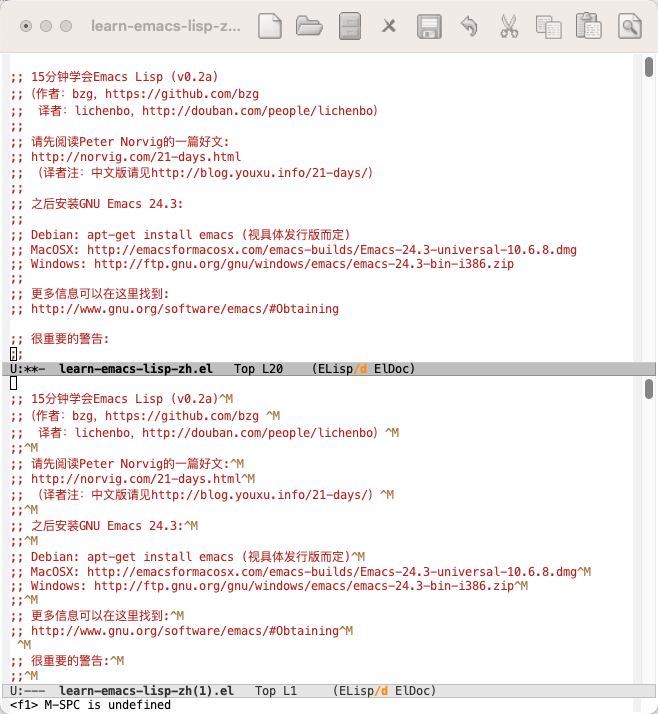
Task: Search with the magnifying glass icon
Action: click(629, 27)
